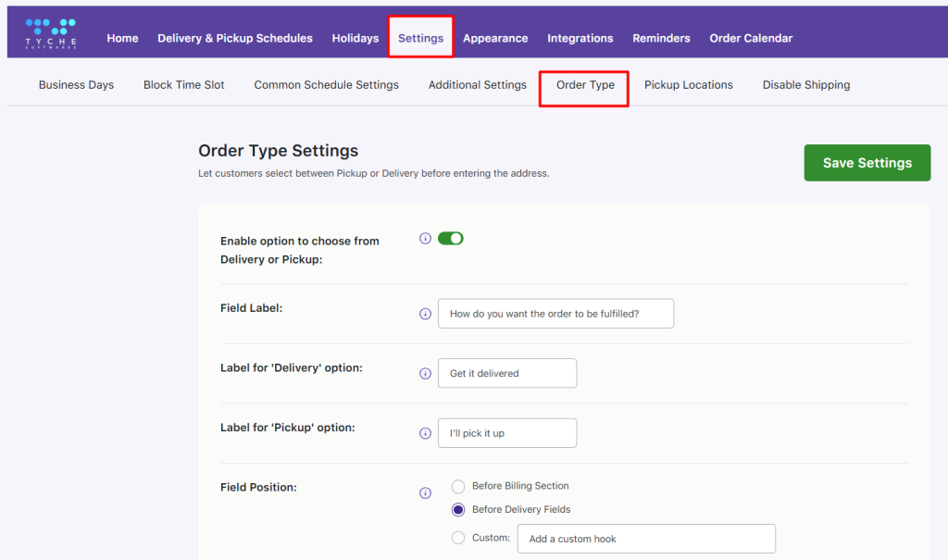Click the info icon next to Field Position

425,492
